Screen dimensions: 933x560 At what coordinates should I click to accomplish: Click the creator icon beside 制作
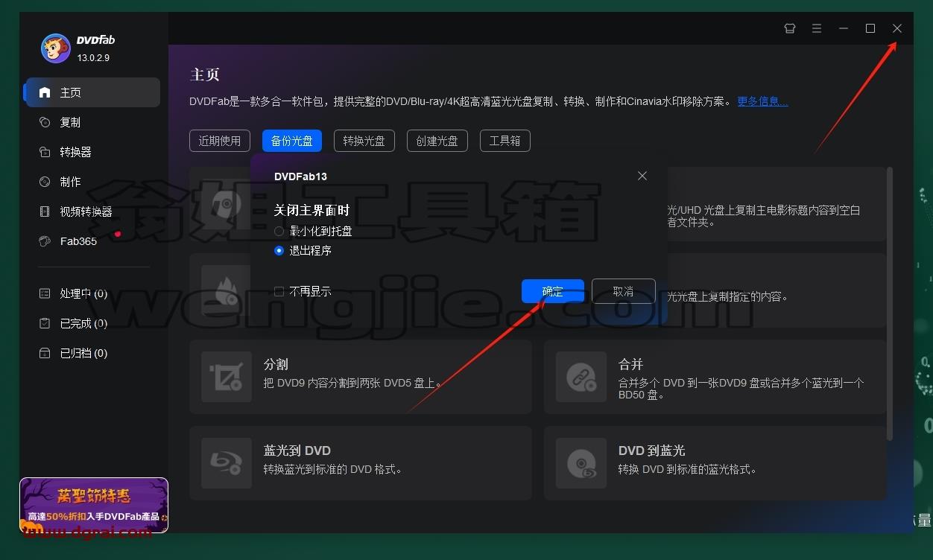pyautogui.click(x=45, y=182)
